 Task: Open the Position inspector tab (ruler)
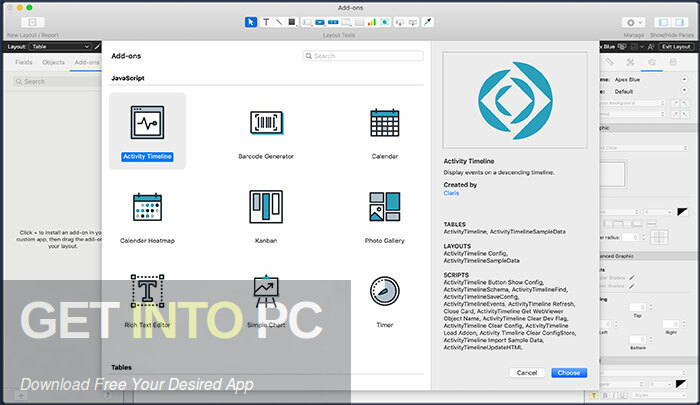[x=609, y=62]
